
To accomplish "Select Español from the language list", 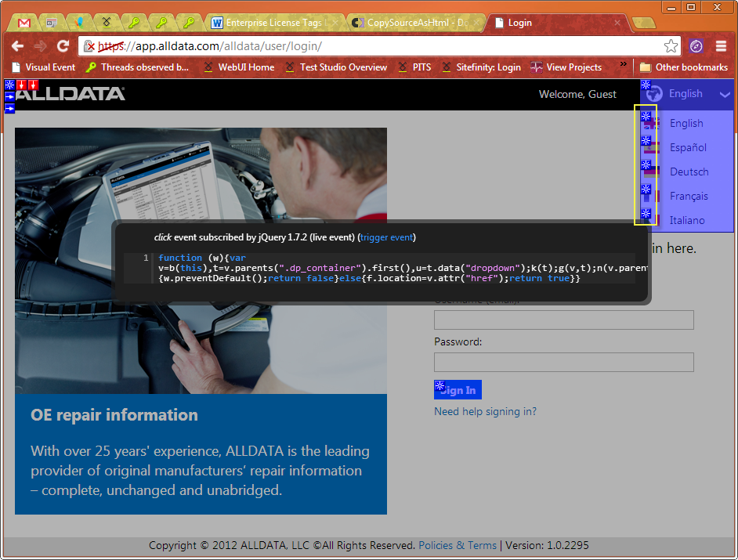I will click(687, 147).
